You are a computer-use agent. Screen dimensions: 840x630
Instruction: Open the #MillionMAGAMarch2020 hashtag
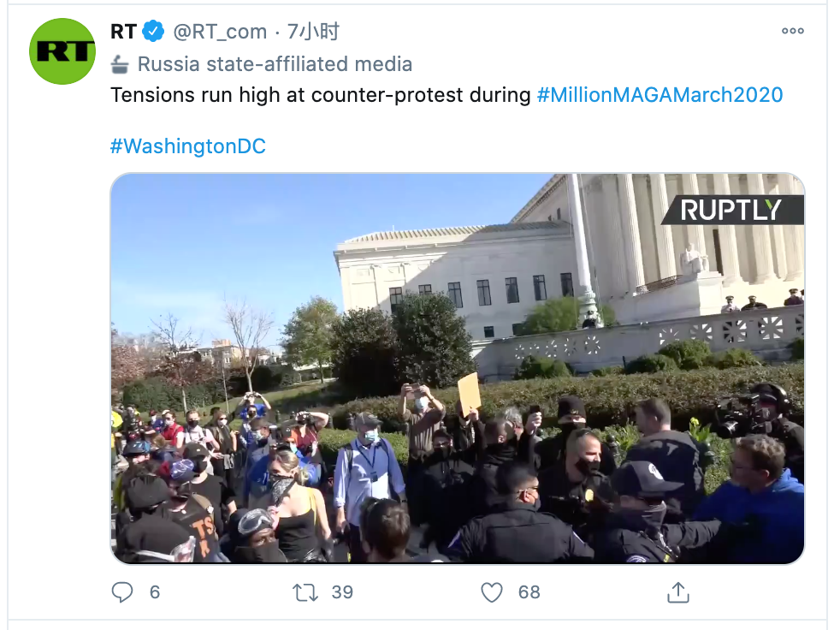tap(660, 95)
